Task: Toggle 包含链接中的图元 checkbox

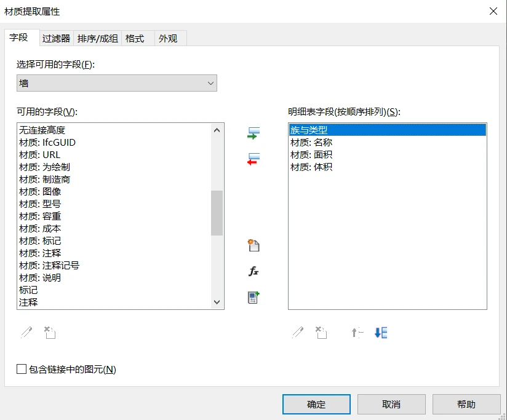Action: click(22, 369)
